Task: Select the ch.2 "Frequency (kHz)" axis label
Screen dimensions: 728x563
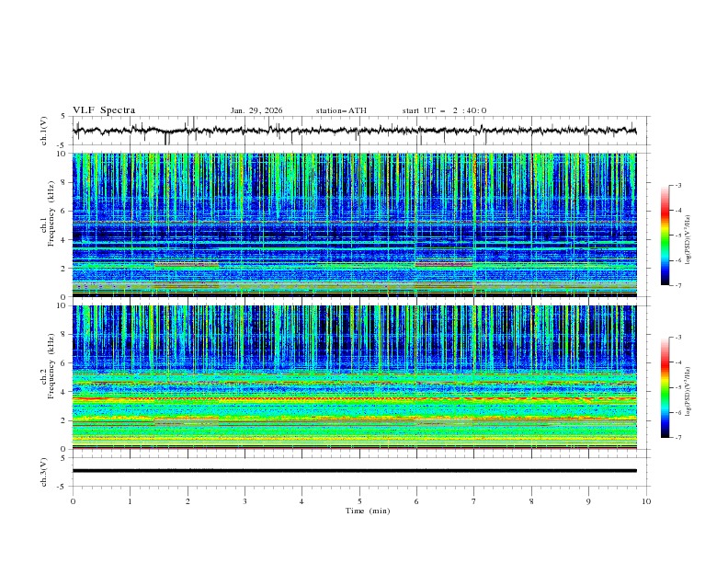Action: (x=51, y=366)
